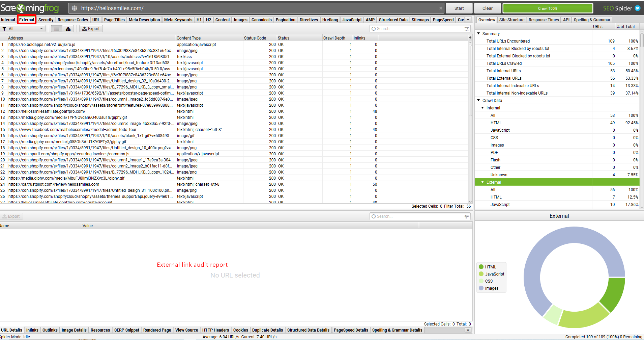
Task: Click the upper Search input field
Action: tap(419, 29)
